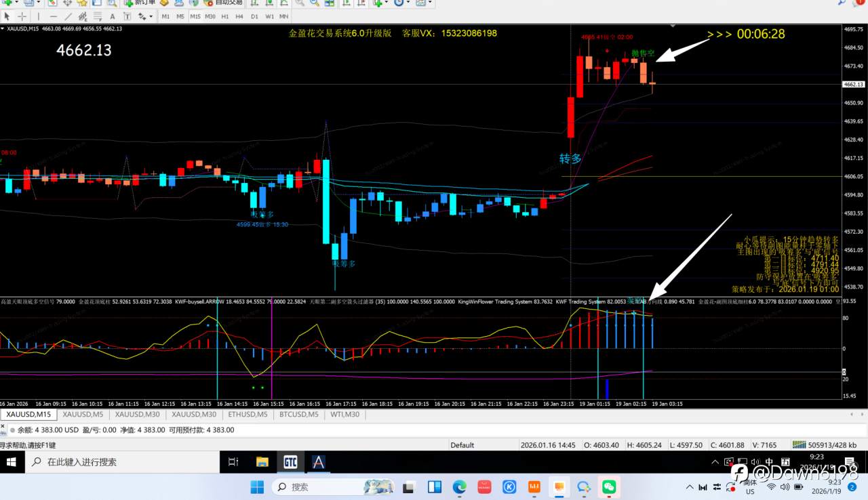Open File Explorer in the Windows 10 taskbar
Screen dimensions: 868x500
[x=262, y=462]
